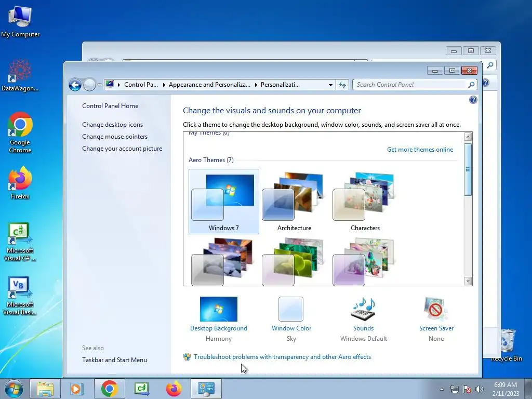Open Action Center flag tray icon
Viewport: 532px width, 399px height.
pyautogui.click(x=467, y=389)
